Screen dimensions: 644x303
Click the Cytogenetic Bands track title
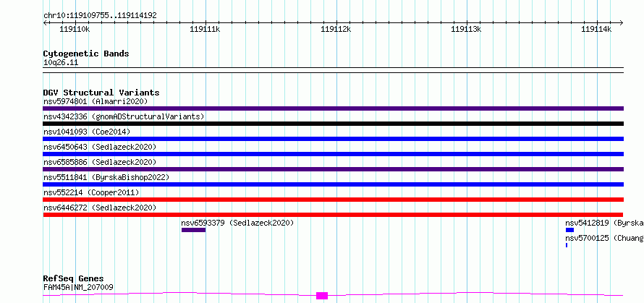(86, 54)
